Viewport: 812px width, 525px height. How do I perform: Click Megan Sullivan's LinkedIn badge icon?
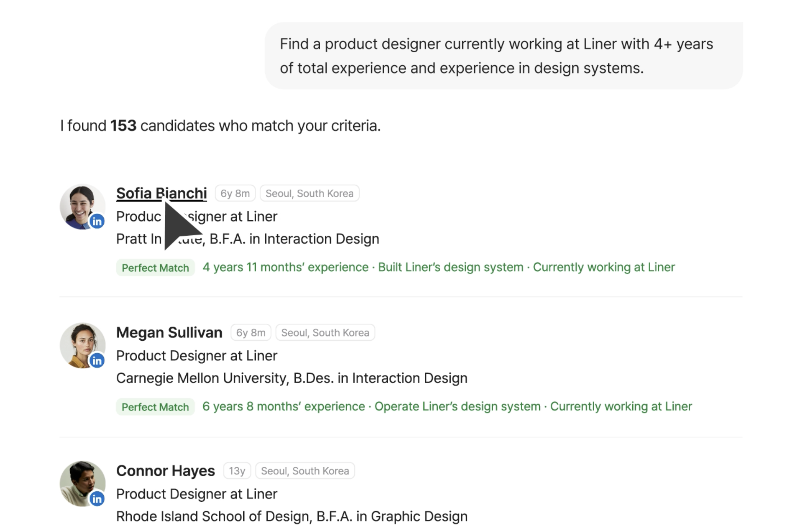[x=97, y=360]
